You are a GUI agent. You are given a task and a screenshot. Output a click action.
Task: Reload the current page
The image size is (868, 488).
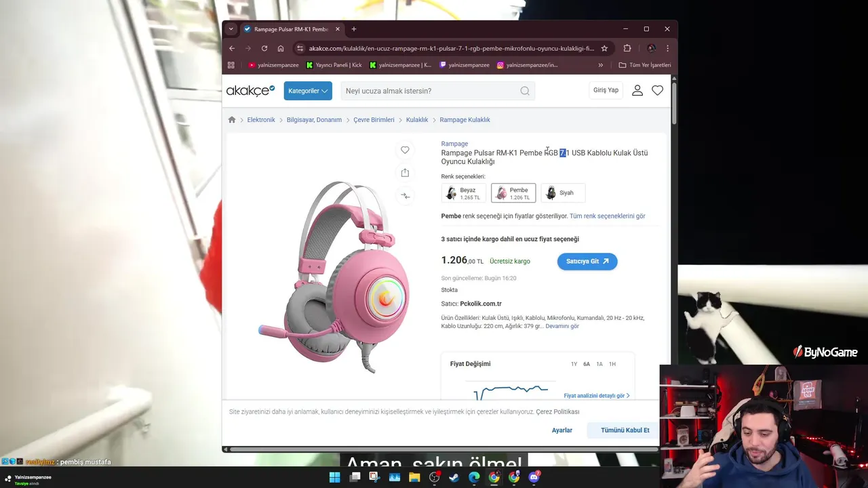click(x=264, y=48)
